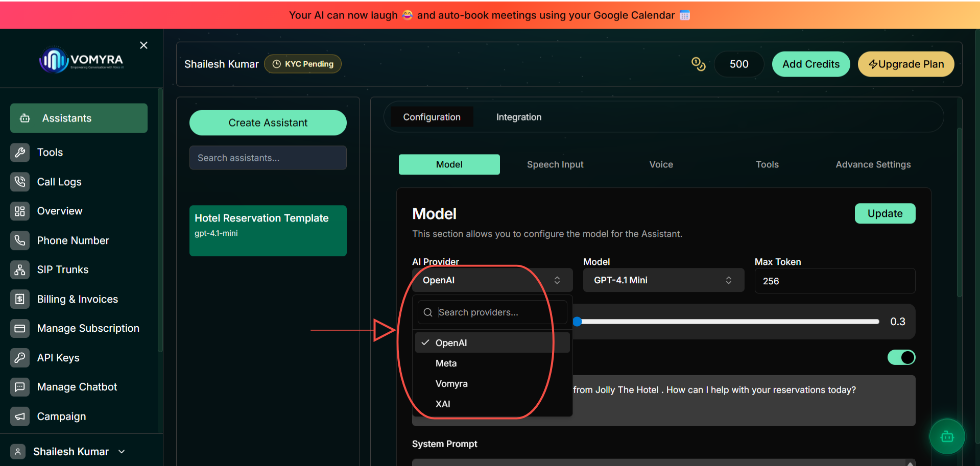This screenshot has height=466, width=980.
Task: Open the AI Provider OpenAI dropdown
Action: 492,280
